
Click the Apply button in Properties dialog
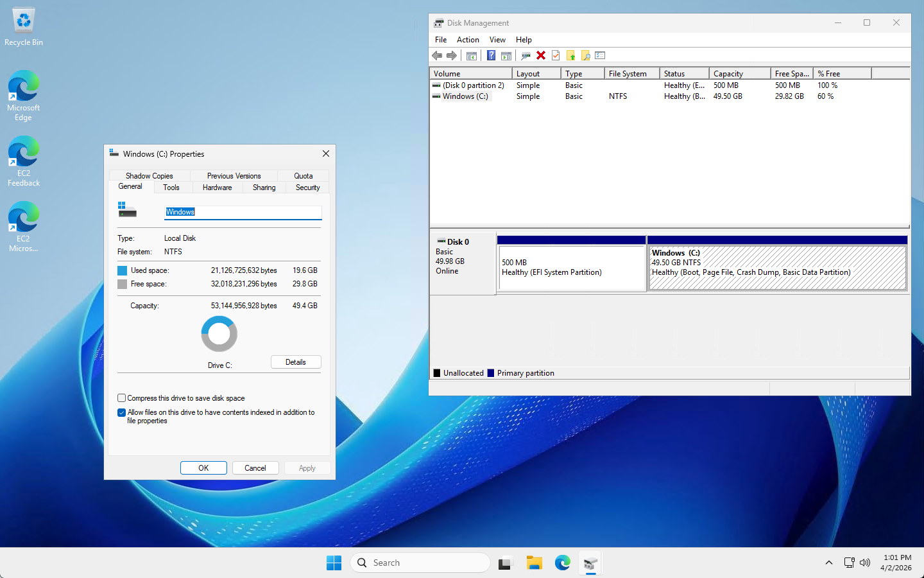307,468
